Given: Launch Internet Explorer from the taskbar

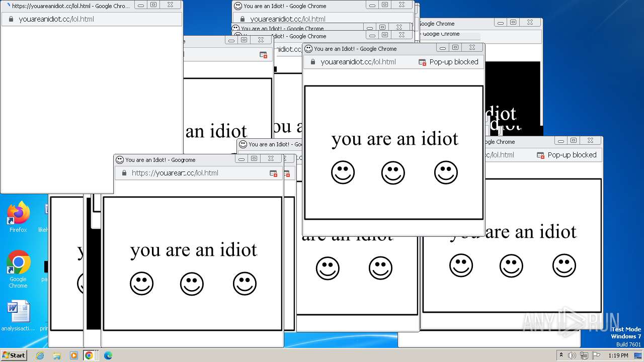Looking at the screenshot, I should (40, 355).
